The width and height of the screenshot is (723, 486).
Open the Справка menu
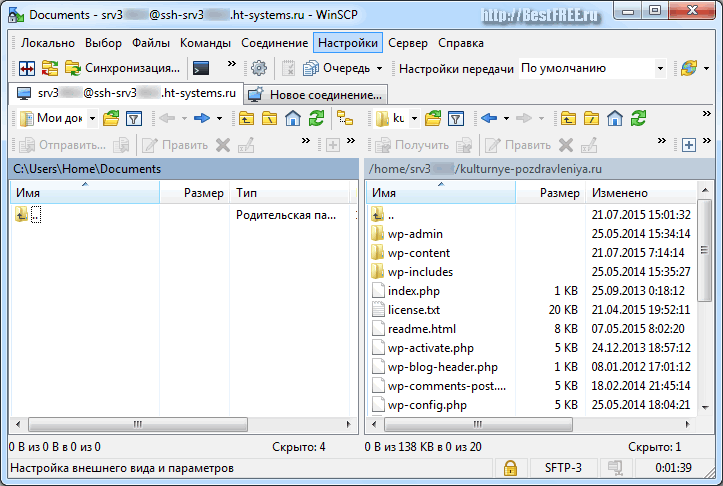coord(461,43)
